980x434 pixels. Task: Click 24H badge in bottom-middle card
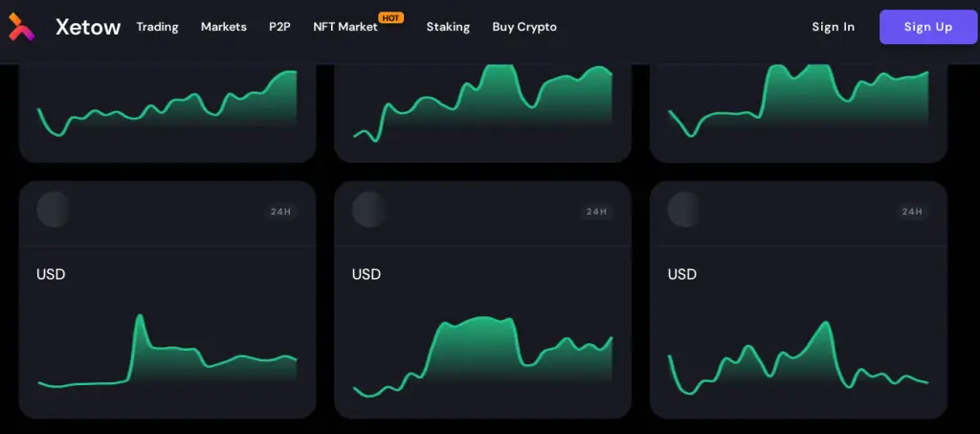coord(596,212)
